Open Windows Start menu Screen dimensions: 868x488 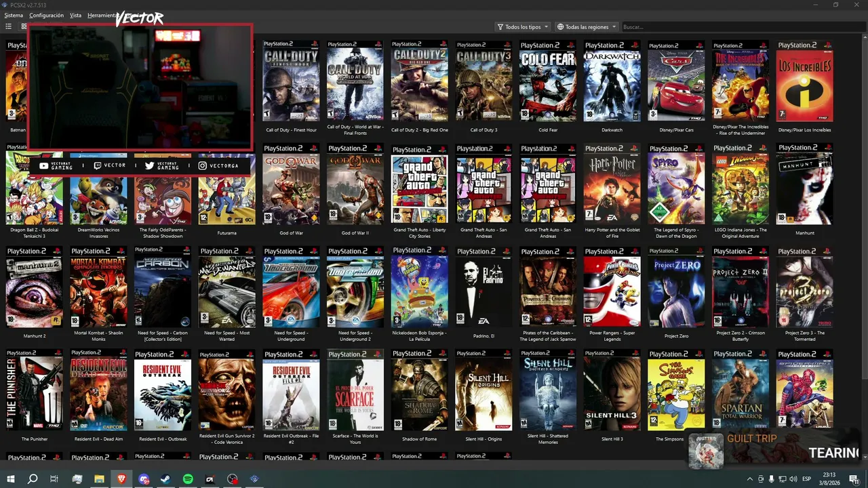click(11, 479)
